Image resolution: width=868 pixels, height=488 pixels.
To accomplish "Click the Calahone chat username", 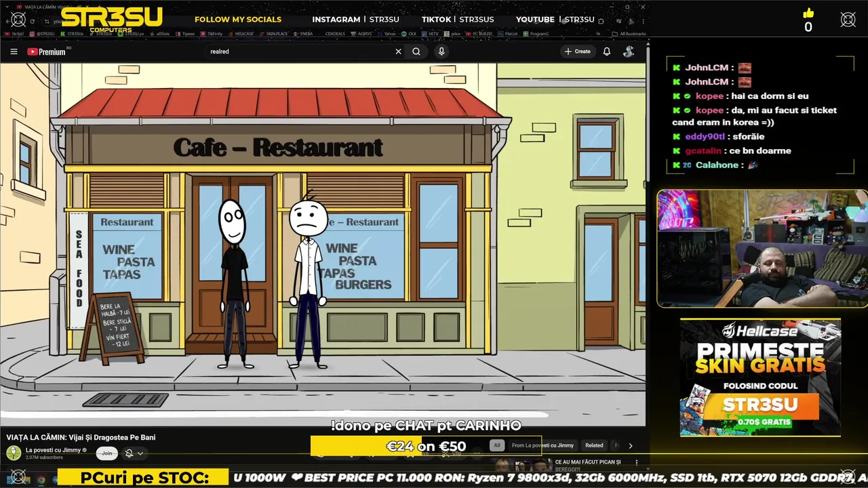I will coord(717,165).
